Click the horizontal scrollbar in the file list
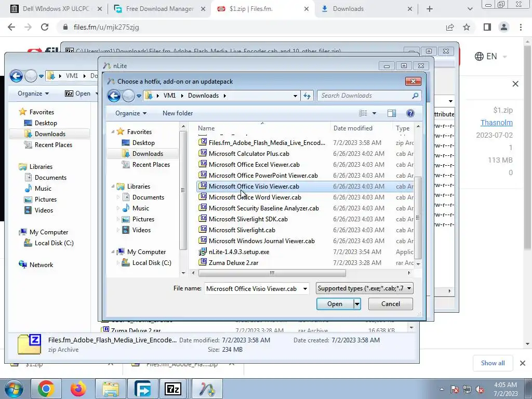Image resolution: width=532 pixels, height=399 pixels. click(272, 273)
